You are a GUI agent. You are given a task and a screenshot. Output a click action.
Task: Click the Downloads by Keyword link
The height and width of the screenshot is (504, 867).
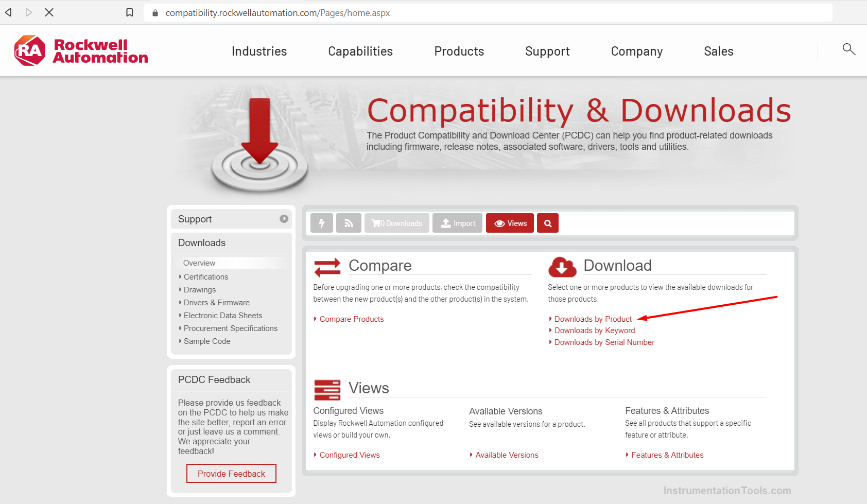[595, 330]
